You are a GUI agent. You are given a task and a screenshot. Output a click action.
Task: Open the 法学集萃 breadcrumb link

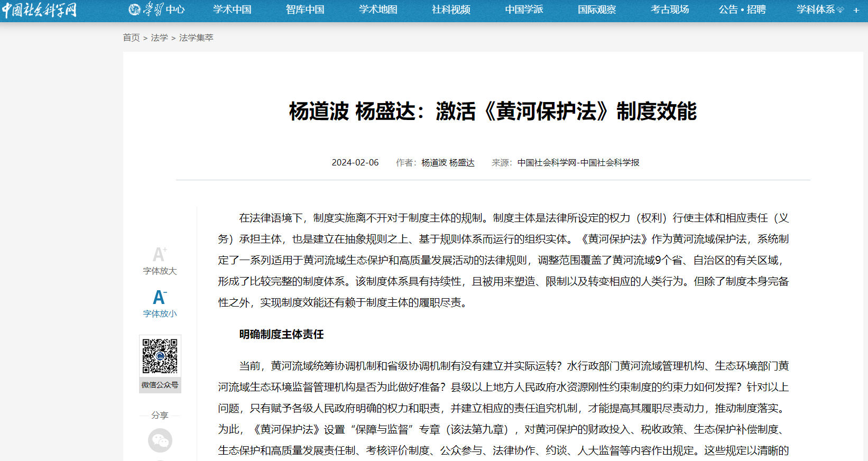point(196,38)
